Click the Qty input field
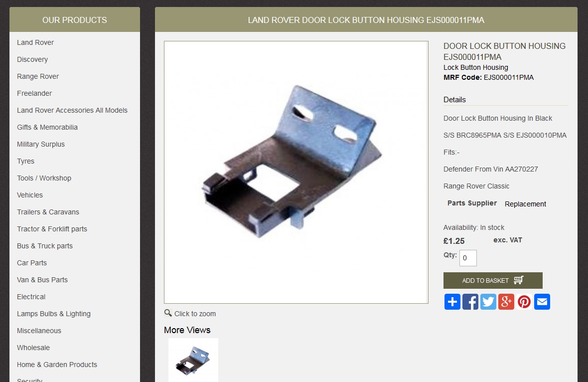 pyautogui.click(x=468, y=258)
